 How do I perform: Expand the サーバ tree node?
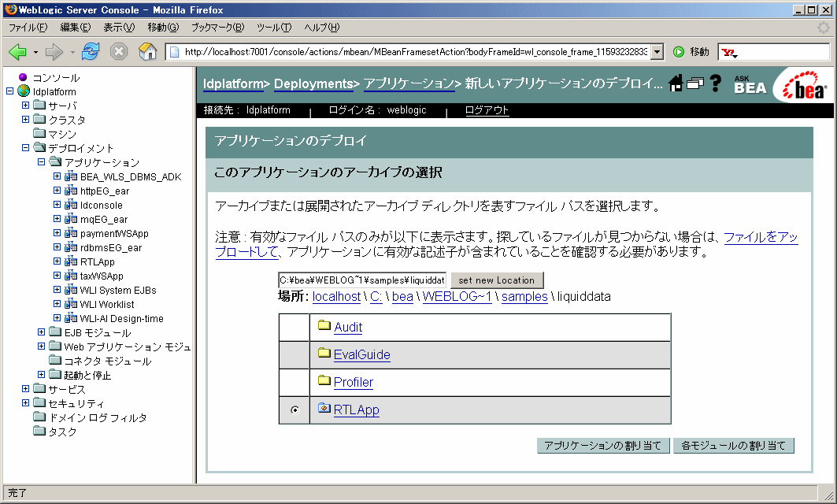tap(26, 106)
